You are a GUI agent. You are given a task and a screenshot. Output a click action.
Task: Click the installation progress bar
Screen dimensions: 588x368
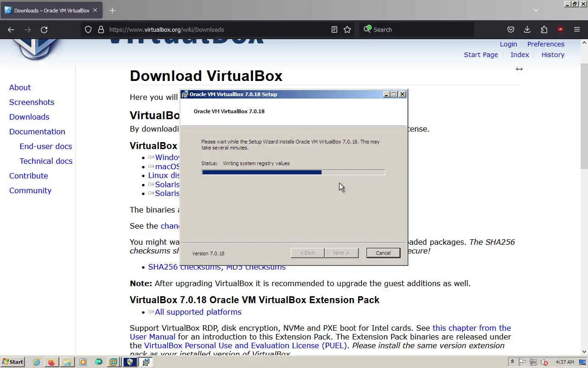tap(293, 172)
